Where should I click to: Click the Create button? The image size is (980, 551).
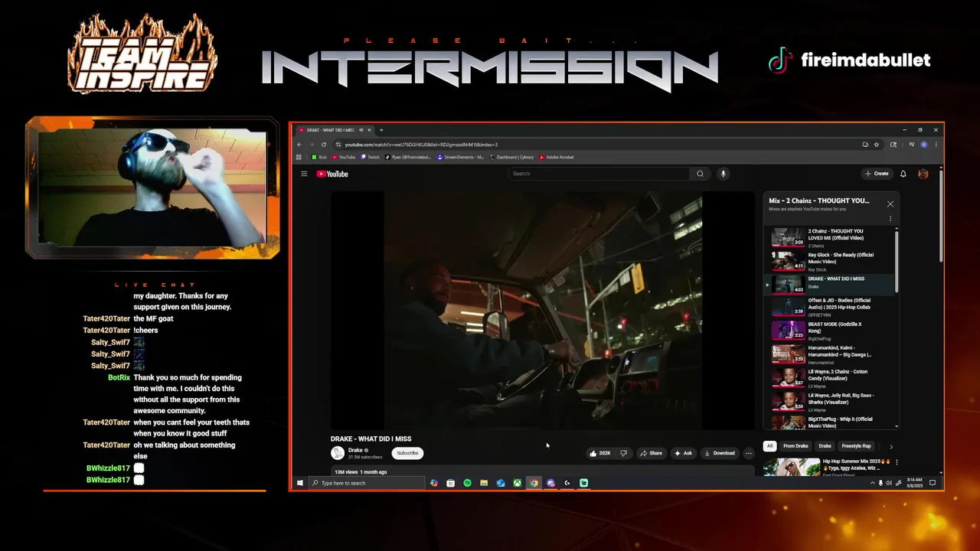pos(877,174)
